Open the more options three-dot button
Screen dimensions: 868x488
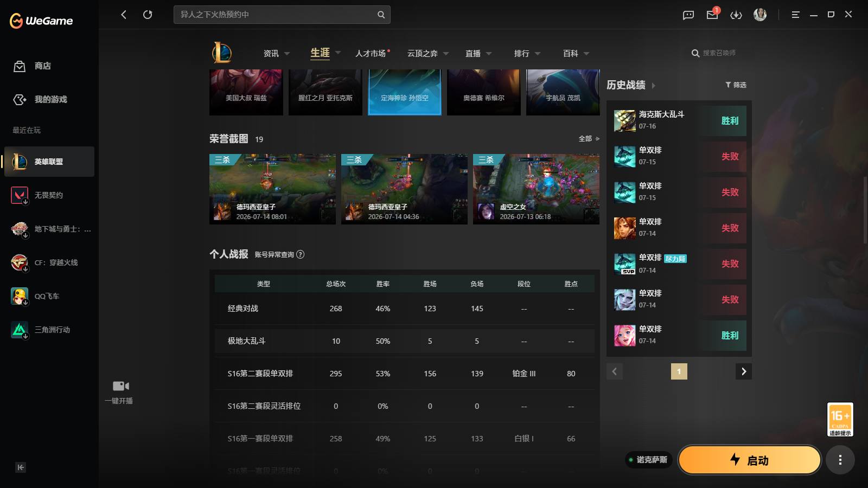(840, 460)
